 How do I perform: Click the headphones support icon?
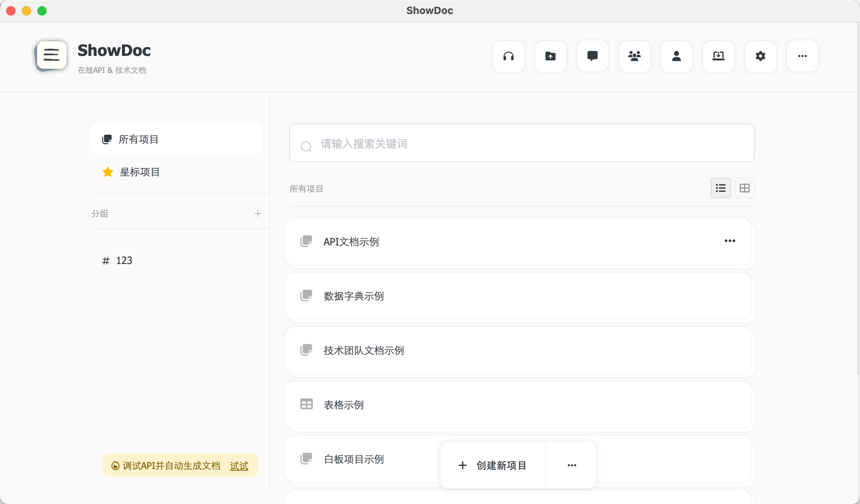coord(508,56)
